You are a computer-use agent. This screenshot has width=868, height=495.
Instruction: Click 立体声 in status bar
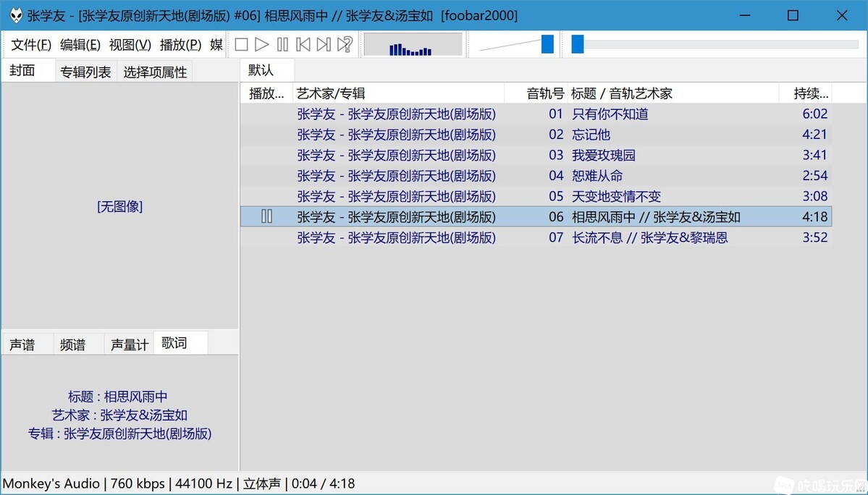[262, 483]
